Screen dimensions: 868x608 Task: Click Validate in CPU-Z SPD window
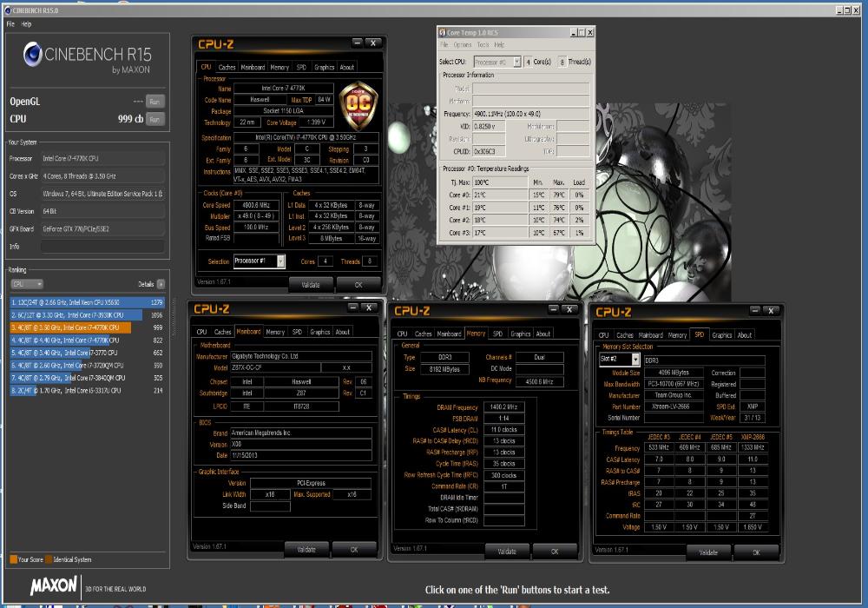click(708, 552)
